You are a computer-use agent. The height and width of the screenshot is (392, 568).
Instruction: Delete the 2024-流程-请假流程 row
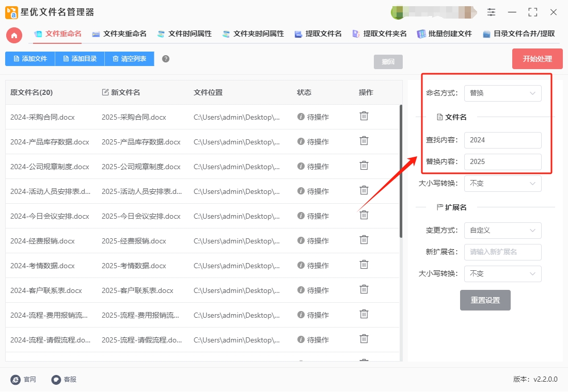pyautogui.click(x=364, y=339)
